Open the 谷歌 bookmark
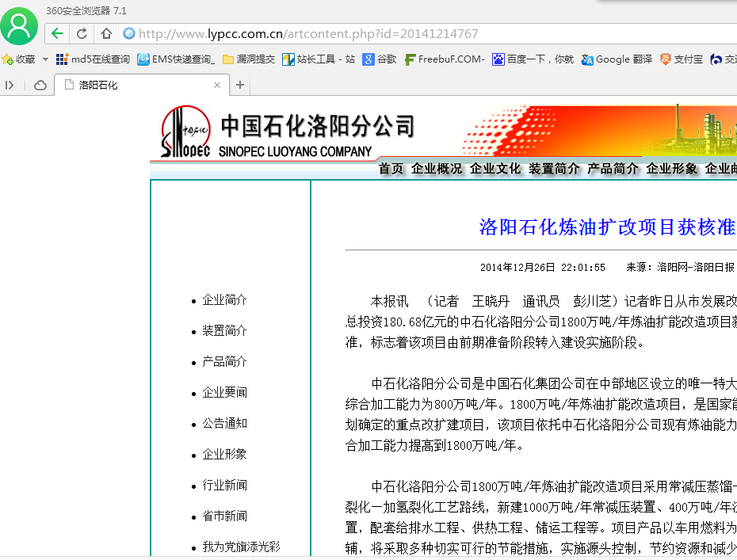This screenshot has height=560, width=737. coord(380,59)
